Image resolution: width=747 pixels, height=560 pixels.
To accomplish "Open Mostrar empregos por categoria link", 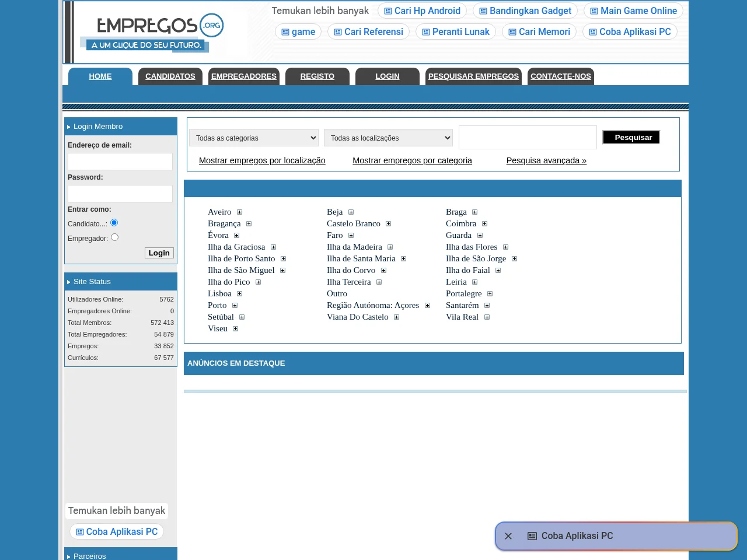I will (412, 160).
